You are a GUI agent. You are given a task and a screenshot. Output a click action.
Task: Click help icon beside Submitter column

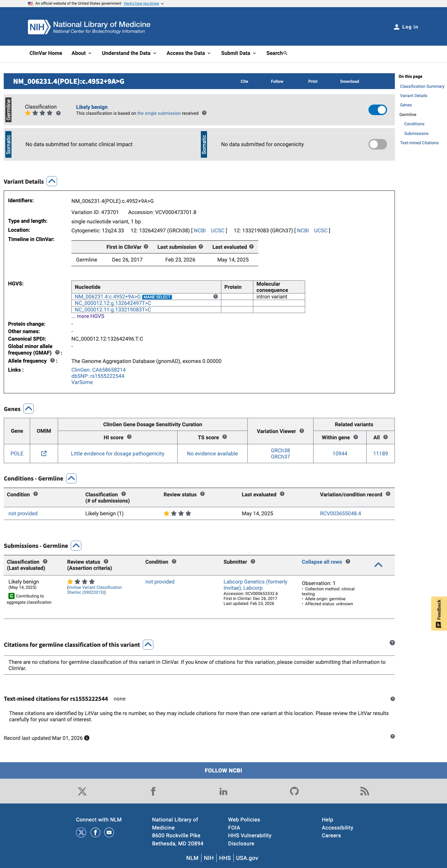pos(253,562)
